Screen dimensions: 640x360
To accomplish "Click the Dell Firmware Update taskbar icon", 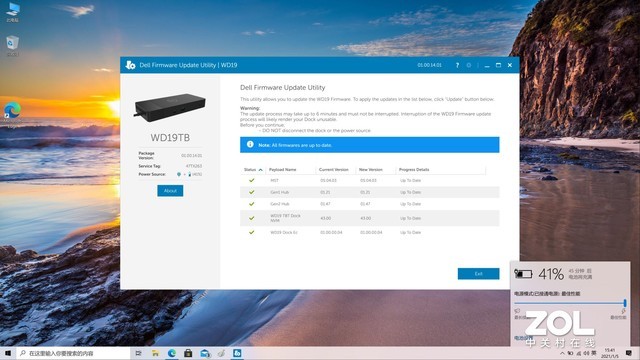I will pos(237,353).
